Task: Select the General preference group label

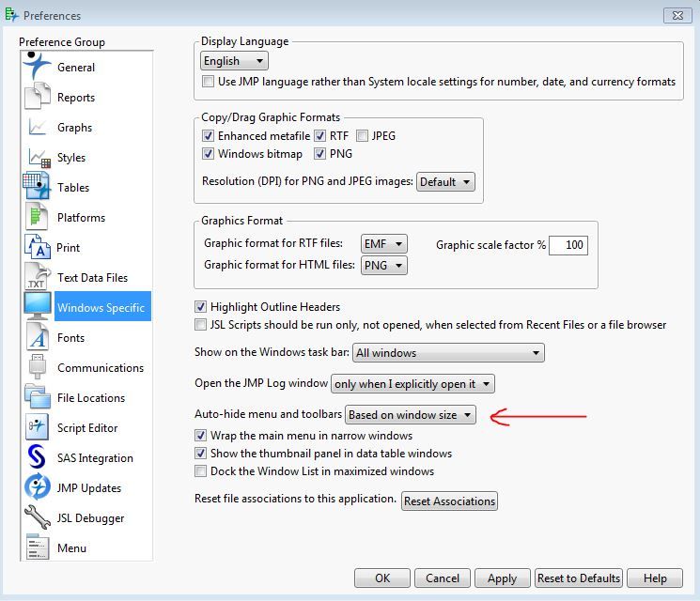Action: point(76,68)
